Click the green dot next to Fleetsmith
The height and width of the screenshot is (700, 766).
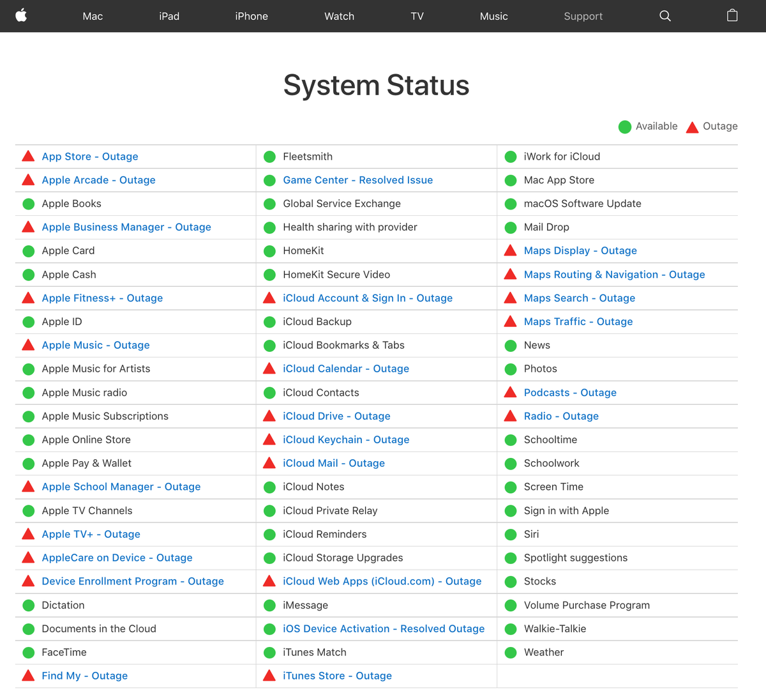click(x=269, y=156)
